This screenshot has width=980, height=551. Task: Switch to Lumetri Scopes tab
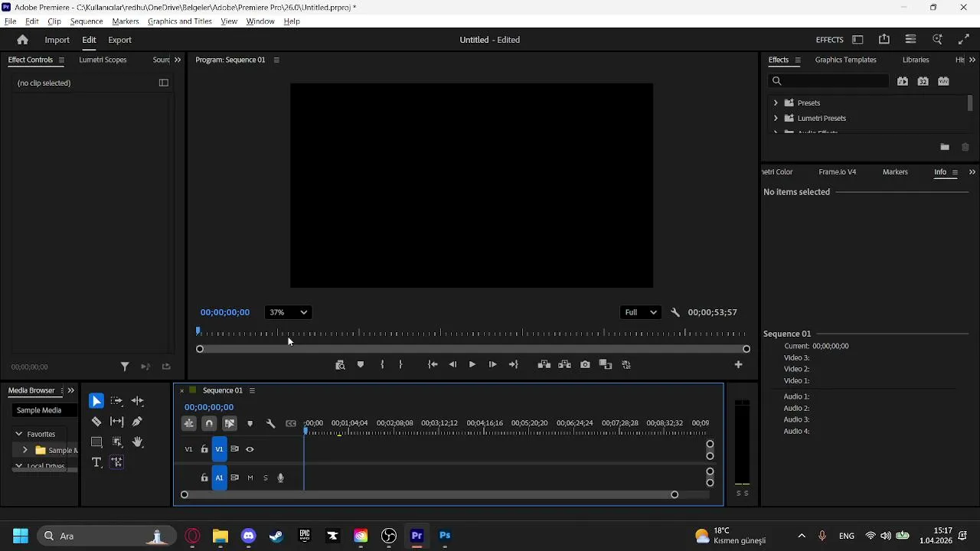coord(103,60)
